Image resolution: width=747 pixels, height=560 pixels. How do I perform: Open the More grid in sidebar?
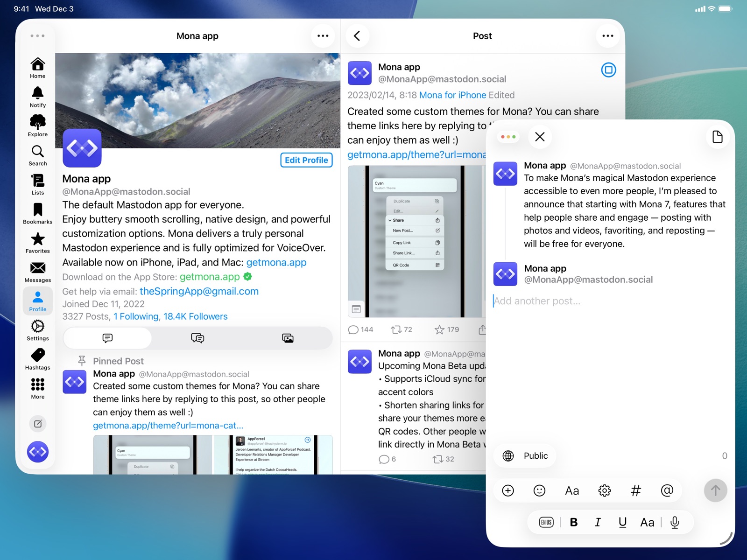[38, 389]
